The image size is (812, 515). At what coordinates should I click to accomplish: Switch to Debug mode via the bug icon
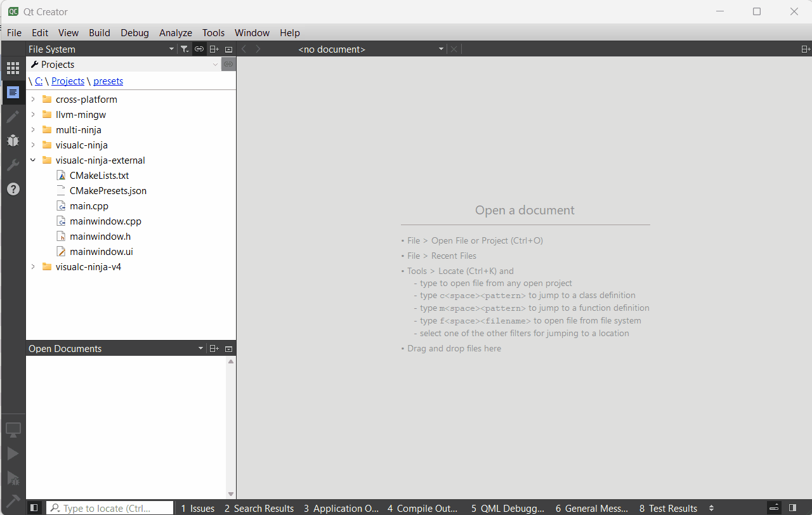click(13, 140)
